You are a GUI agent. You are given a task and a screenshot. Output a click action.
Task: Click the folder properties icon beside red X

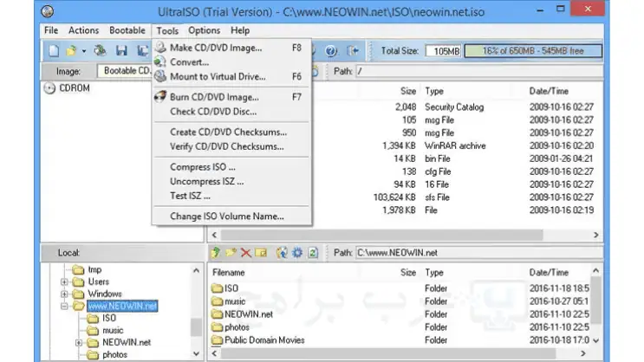pyautogui.click(x=261, y=253)
